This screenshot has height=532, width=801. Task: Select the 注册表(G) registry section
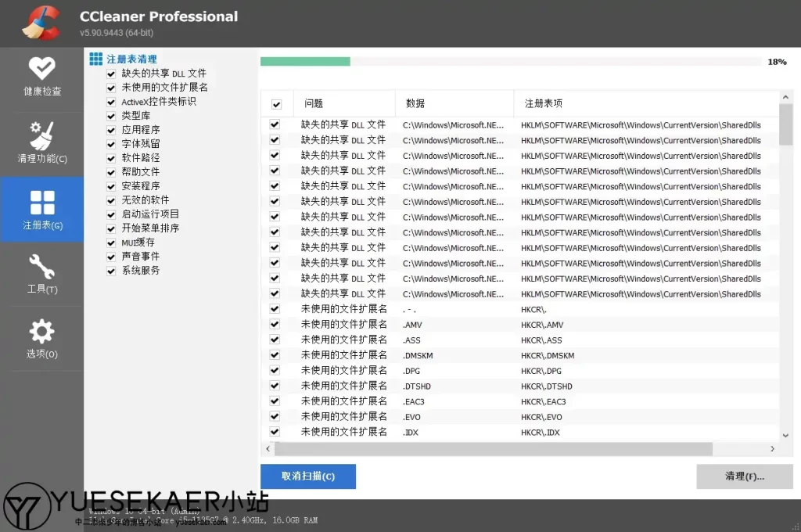(42, 210)
